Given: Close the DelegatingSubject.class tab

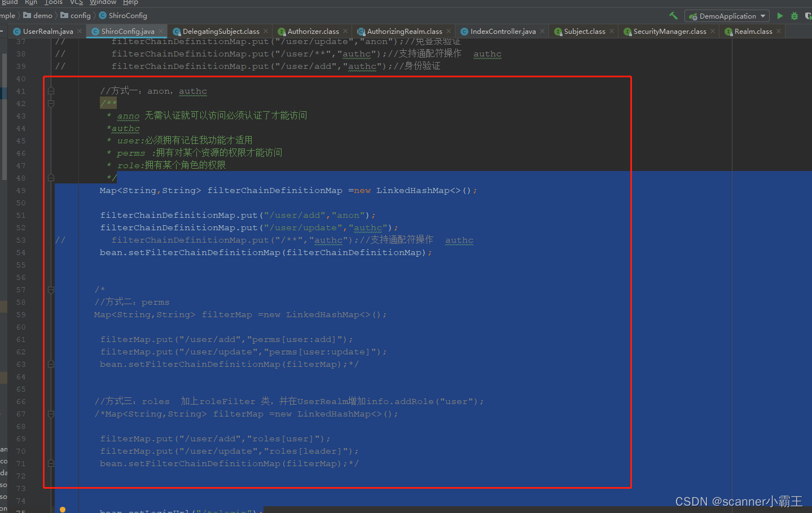Looking at the screenshot, I should [x=266, y=31].
